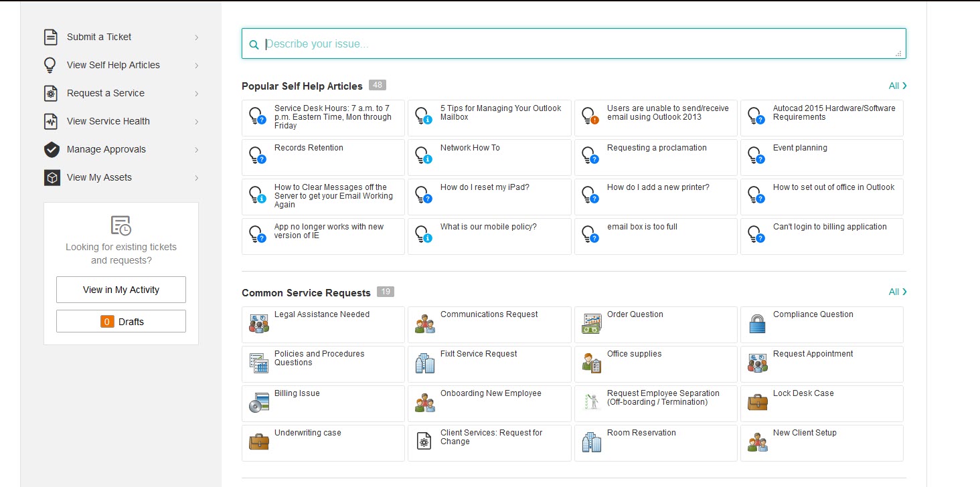Open the 'How do I reset my iPad?' article
The width and height of the screenshot is (980, 487).
485,187
